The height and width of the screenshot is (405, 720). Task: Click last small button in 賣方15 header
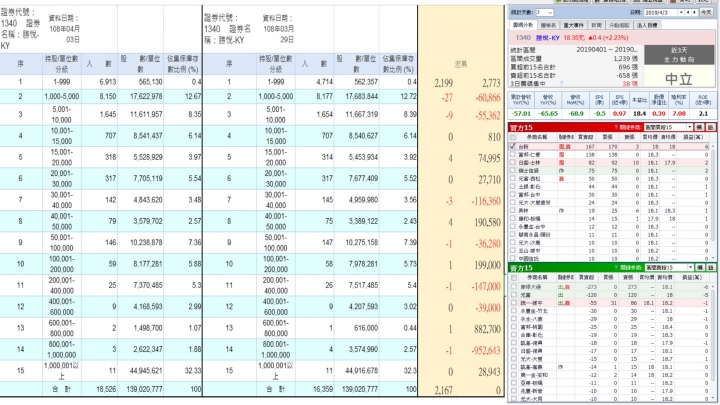(710, 268)
